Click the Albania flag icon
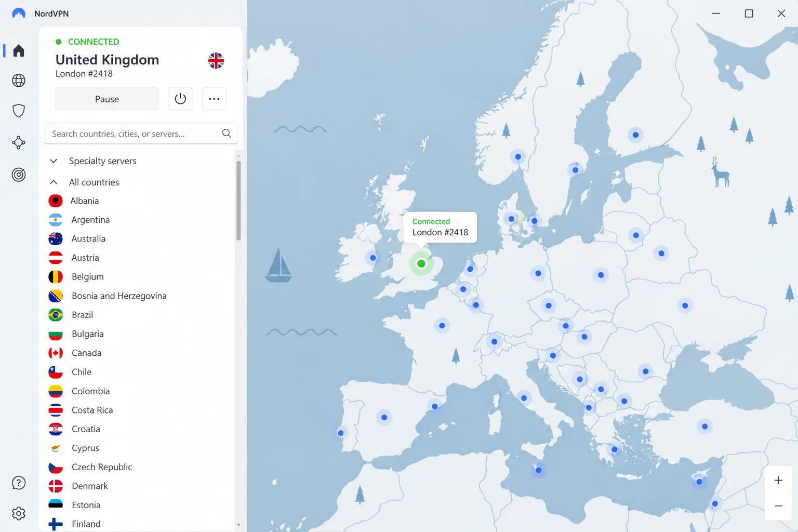 (x=56, y=201)
